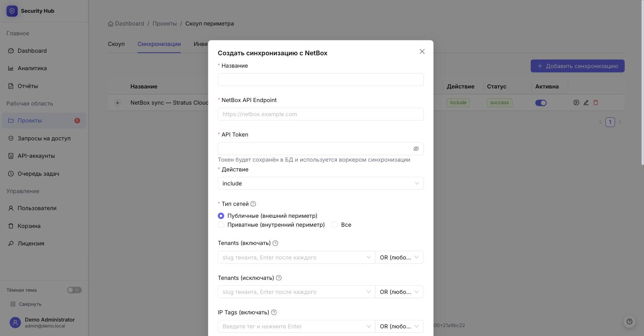The height and width of the screenshot is (336, 644).
Task: Click help icon beside Tenants (включать)
Action: pos(275,243)
